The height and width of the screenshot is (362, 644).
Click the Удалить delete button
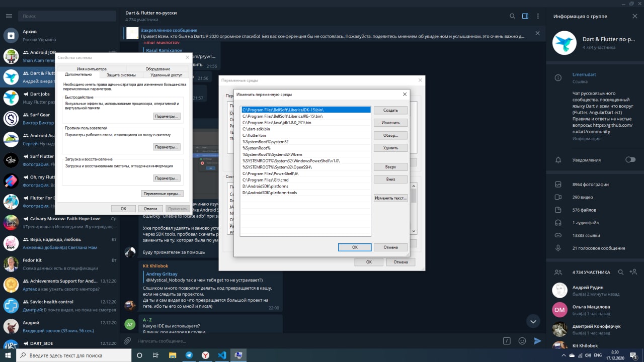(390, 148)
